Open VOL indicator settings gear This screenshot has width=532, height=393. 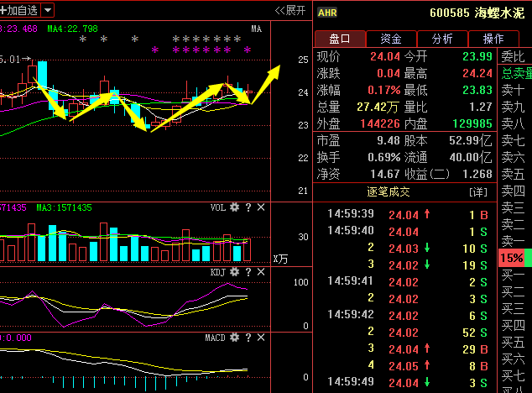(x=235, y=207)
